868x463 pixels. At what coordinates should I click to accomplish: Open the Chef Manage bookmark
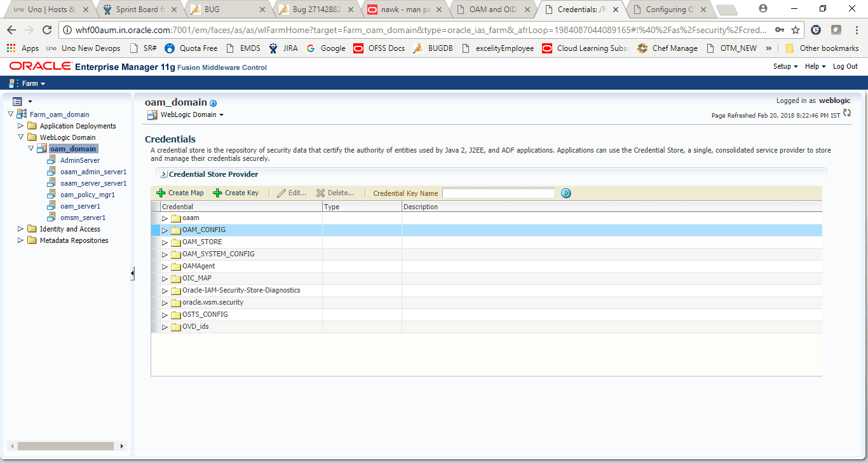tap(667, 48)
